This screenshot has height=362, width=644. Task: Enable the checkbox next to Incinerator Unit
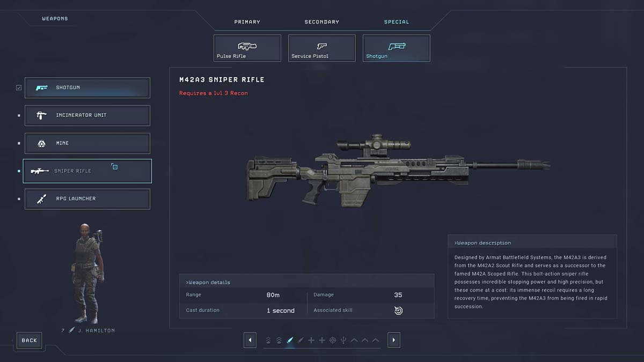[19, 115]
